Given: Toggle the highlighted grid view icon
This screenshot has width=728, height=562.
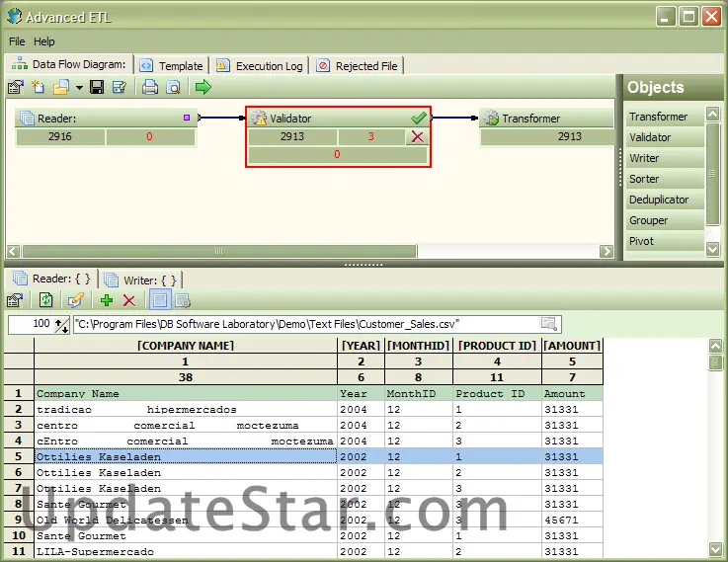Looking at the screenshot, I should [160, 300].
